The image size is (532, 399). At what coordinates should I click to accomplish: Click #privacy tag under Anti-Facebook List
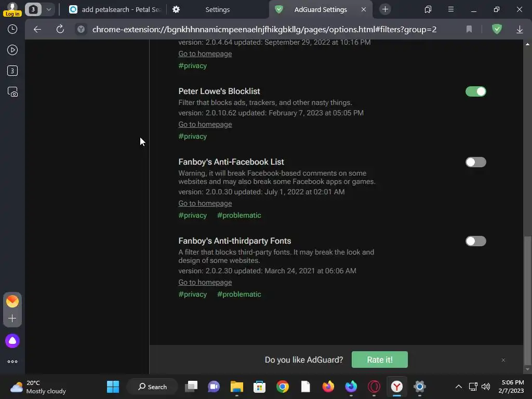[x=192, y=216]
